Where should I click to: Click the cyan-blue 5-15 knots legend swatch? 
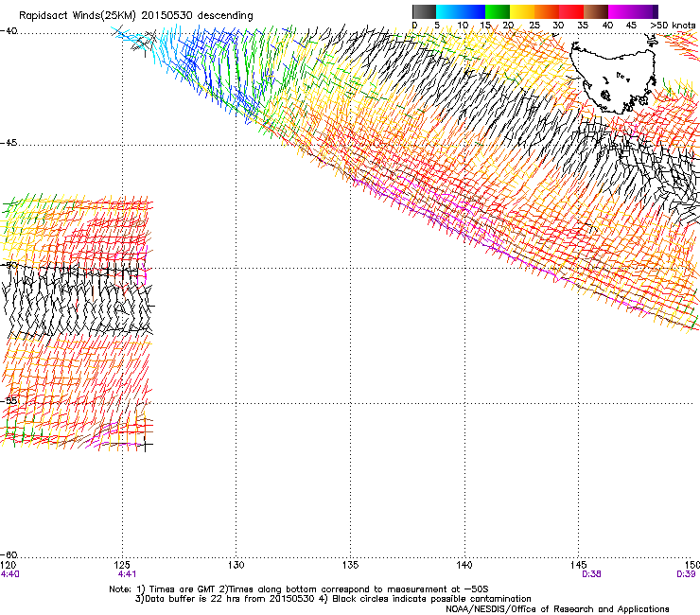[x=461, y=11]
